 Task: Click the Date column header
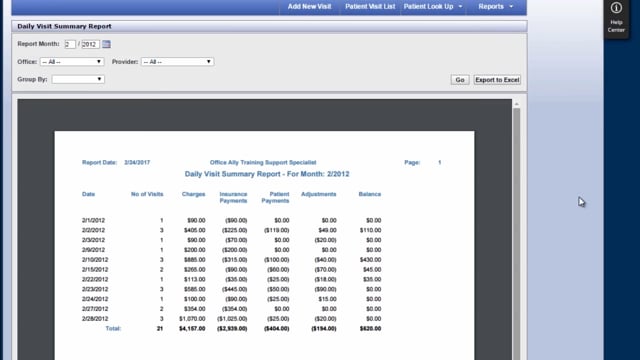(88, 194)
